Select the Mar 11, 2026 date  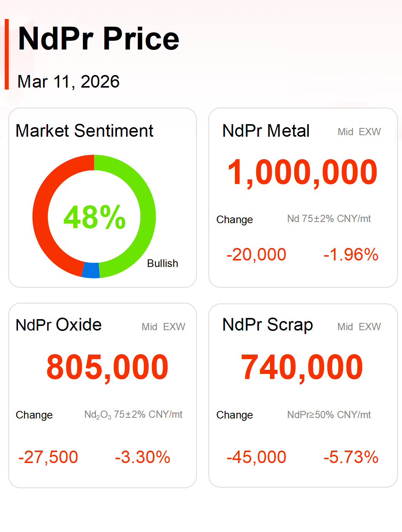click(69, 81)
